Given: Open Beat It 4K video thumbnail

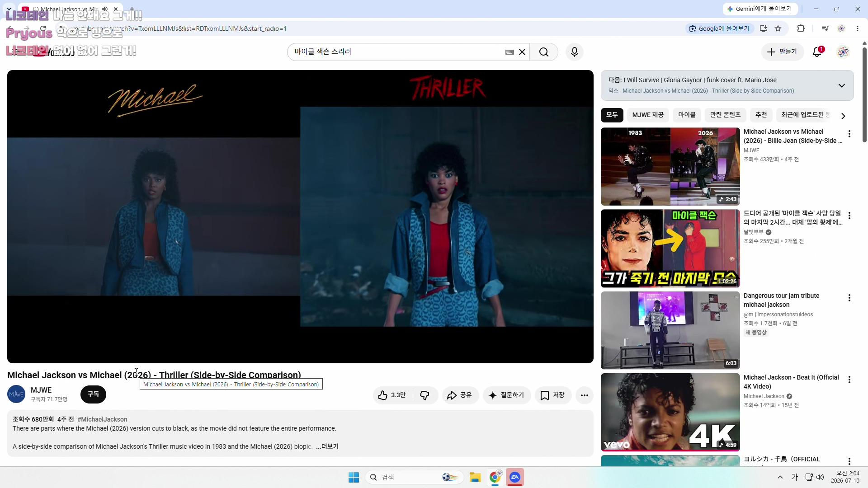Looking at the screenshot, I should [x=670, y=412].
